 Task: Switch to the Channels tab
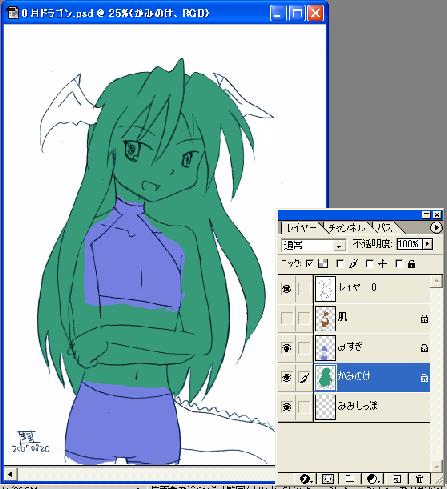(347, 228)
